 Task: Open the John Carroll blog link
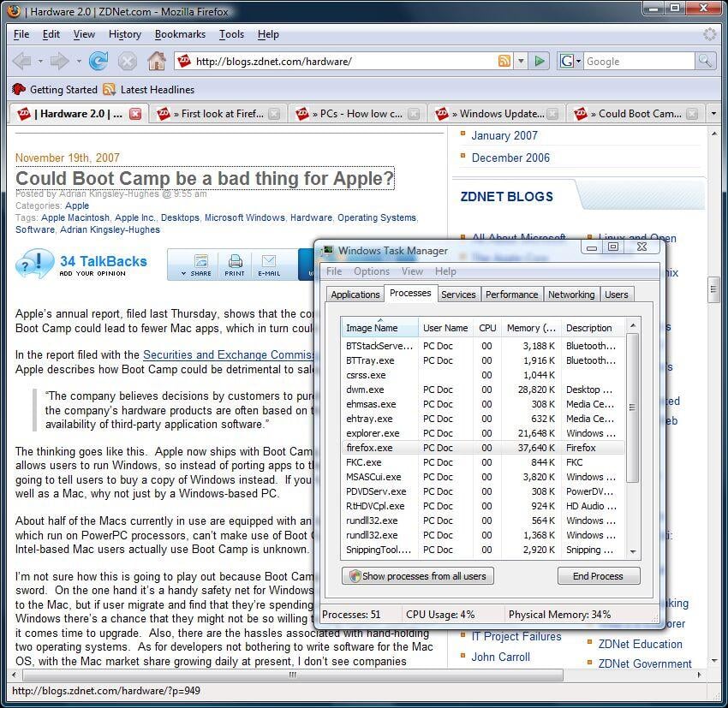click(500, 657)
